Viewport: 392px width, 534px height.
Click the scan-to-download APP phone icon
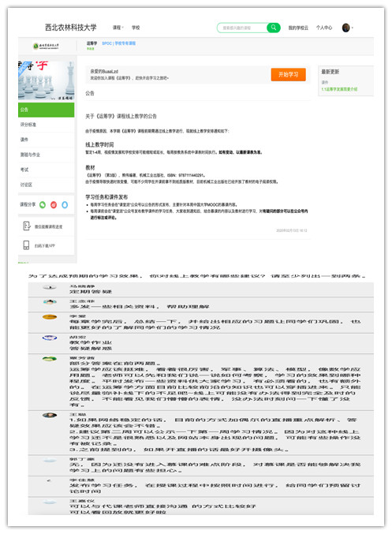coord(26,245)
